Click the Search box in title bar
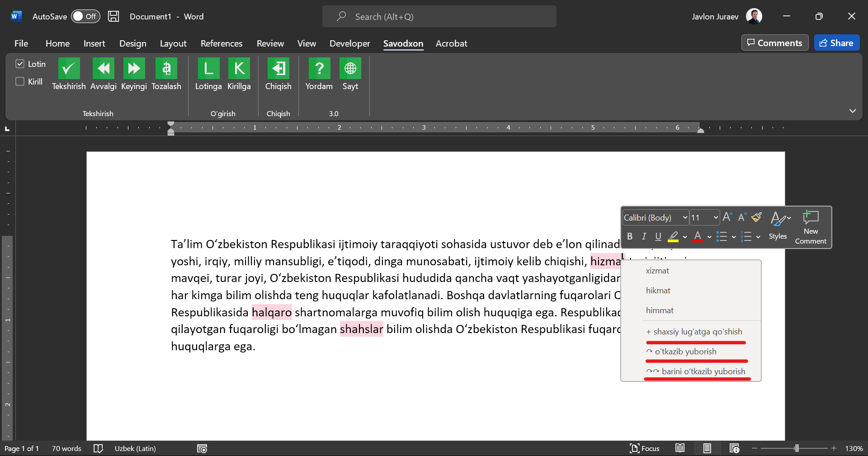The height and width of the screenshot is (456, 868). (x=439, y=17)
